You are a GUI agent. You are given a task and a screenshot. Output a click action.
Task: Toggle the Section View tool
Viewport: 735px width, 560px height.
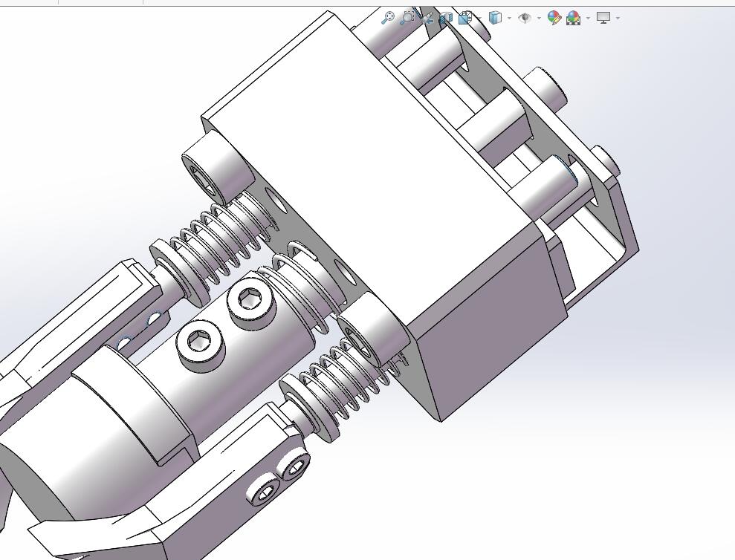[x=446, y=18]
